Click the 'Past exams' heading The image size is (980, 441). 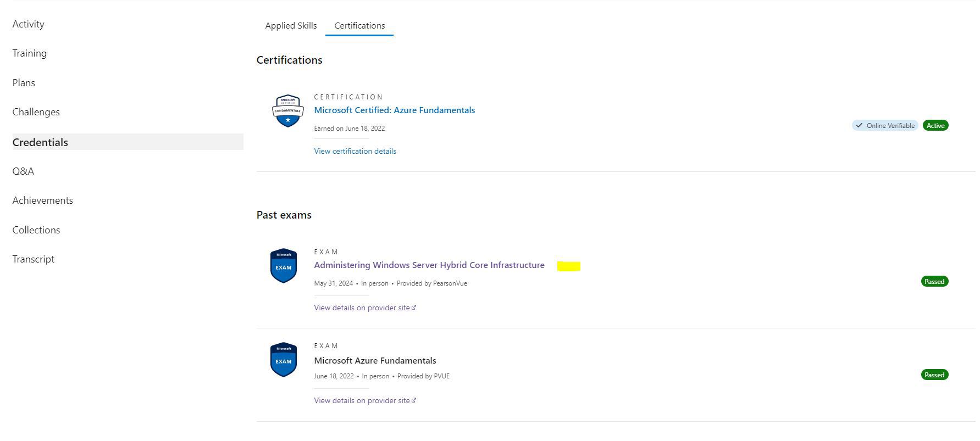[x=284, y=215]
